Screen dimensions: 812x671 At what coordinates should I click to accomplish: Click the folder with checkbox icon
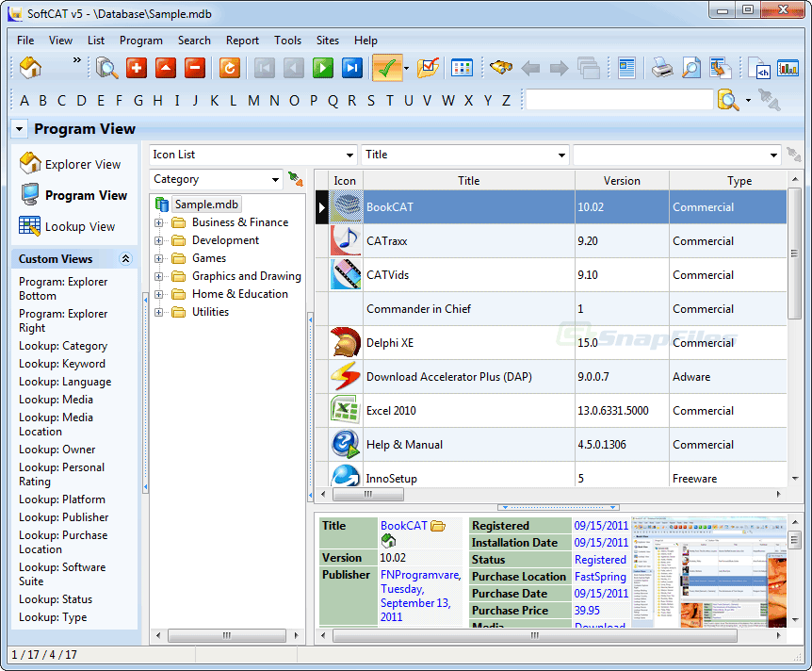(x=428, y=68)
